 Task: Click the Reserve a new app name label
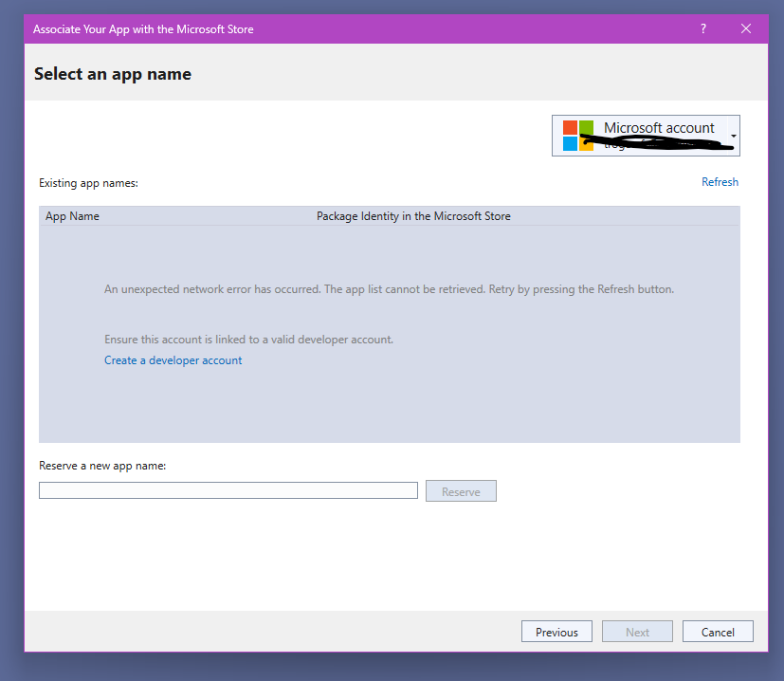pos(102,466)
